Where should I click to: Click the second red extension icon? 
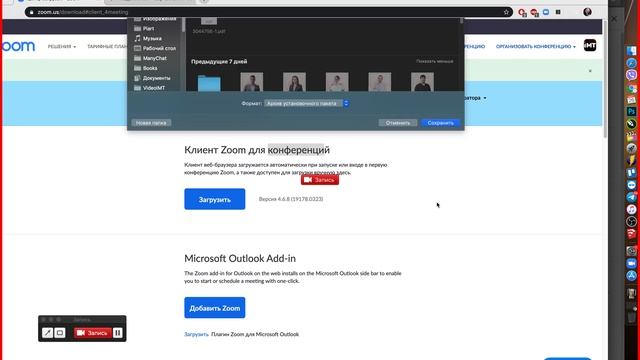coord(534,12)
